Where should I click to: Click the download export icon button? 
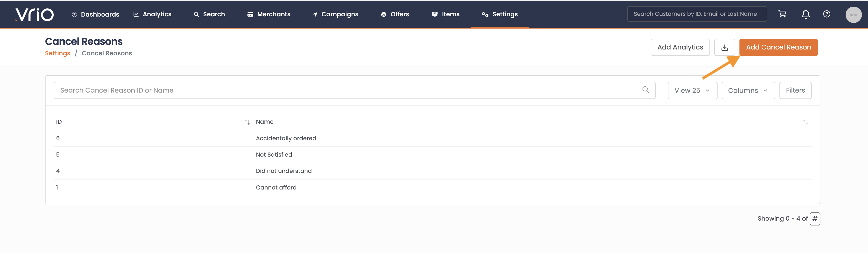click(724, 47)
